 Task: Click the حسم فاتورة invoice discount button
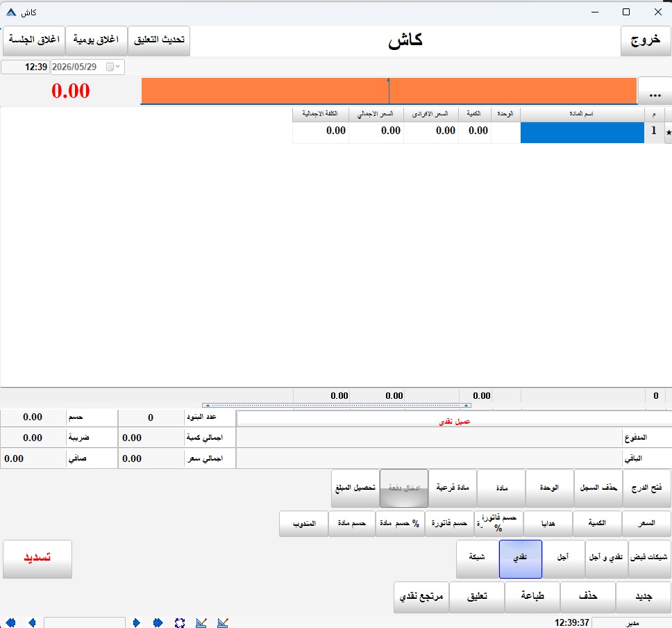pos(449,524)
